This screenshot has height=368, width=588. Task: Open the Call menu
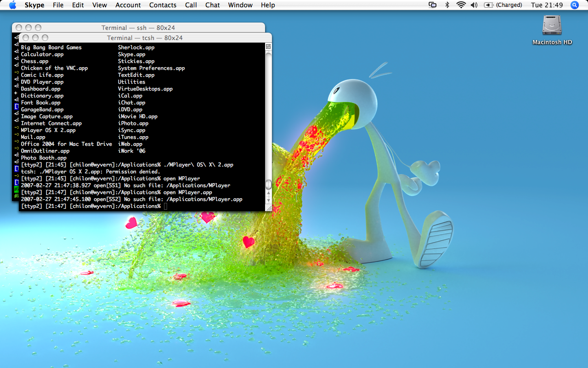(x=191, y=5)
